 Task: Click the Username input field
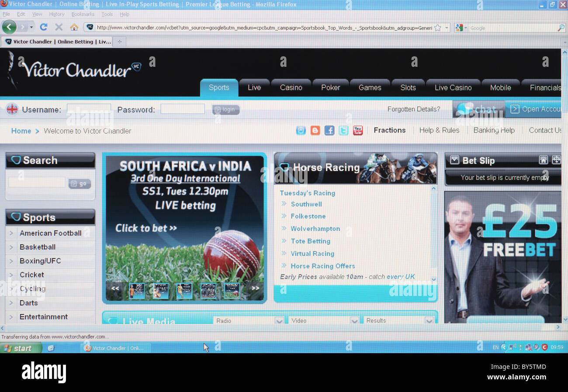point(89,109)
